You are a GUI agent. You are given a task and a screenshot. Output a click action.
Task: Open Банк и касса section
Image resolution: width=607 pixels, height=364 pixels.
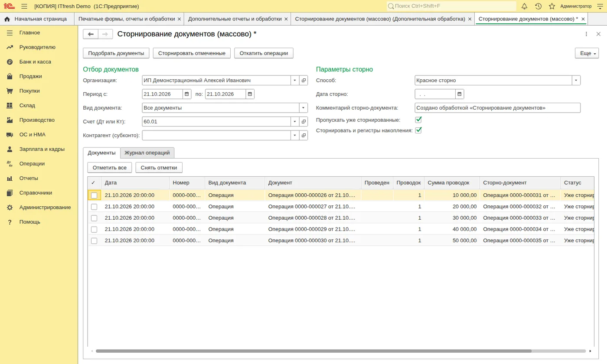coord(35,62)
